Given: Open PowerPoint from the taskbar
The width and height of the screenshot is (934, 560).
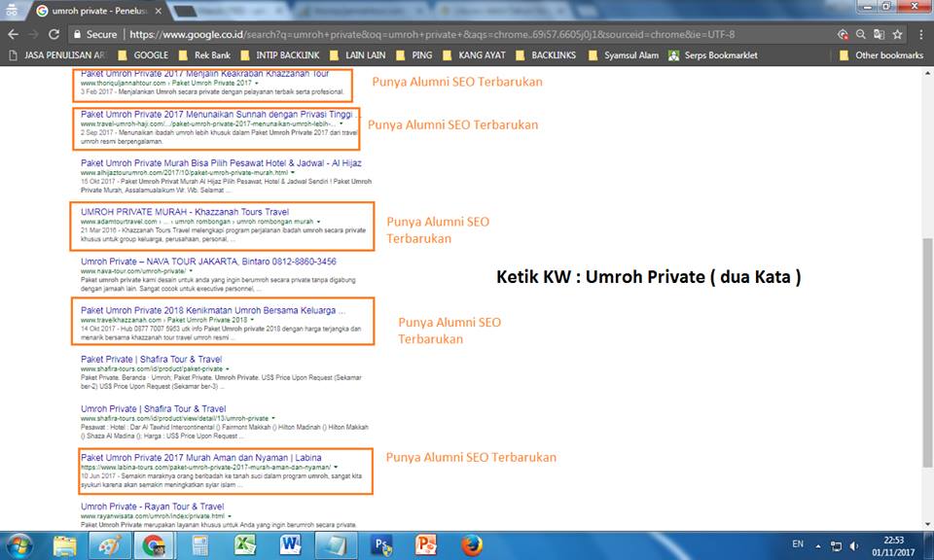Looking at the screenshot, I should tap(426, 545).
